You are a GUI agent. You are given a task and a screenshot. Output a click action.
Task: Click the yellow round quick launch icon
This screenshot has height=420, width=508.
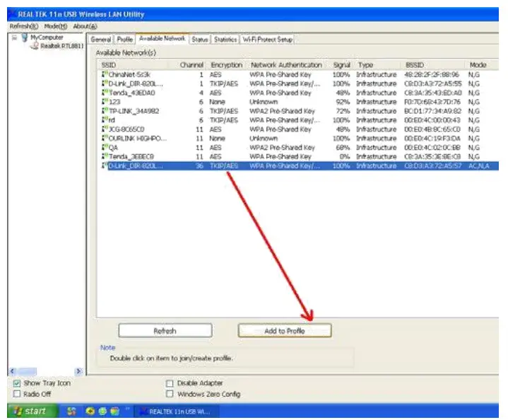coord(90,412)
